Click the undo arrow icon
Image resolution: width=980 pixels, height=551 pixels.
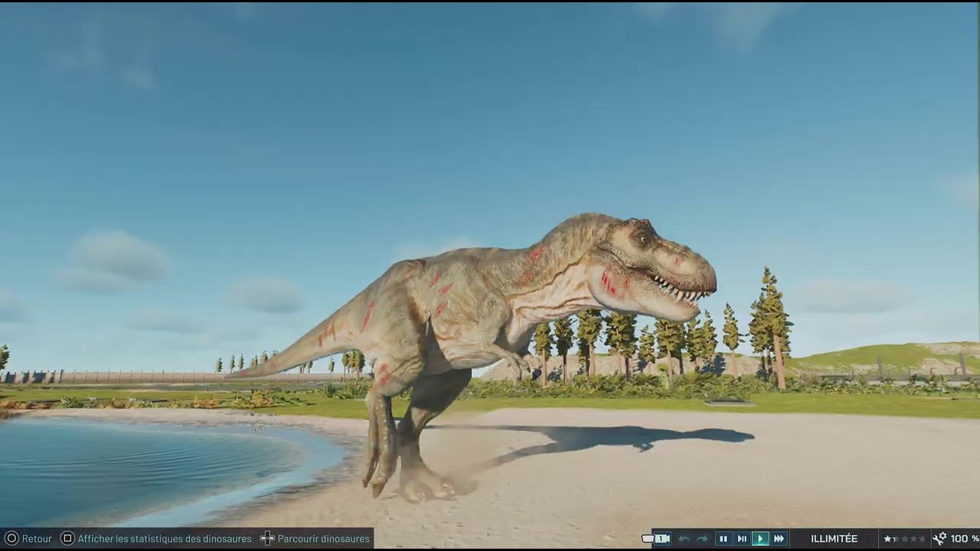(684, 539)
